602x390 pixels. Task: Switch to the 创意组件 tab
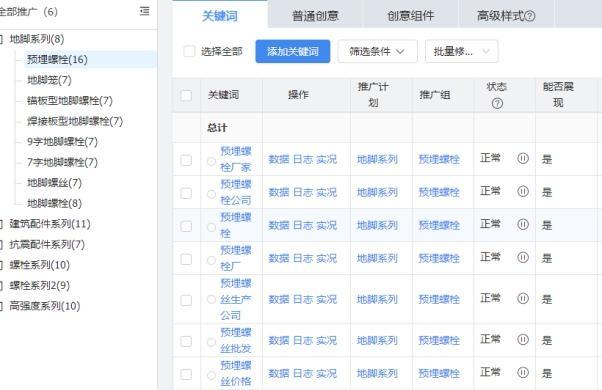(410, 16)
